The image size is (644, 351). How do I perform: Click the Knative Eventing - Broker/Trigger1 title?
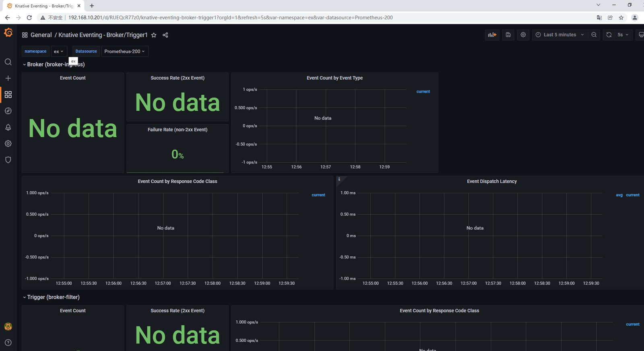[103, 35]
